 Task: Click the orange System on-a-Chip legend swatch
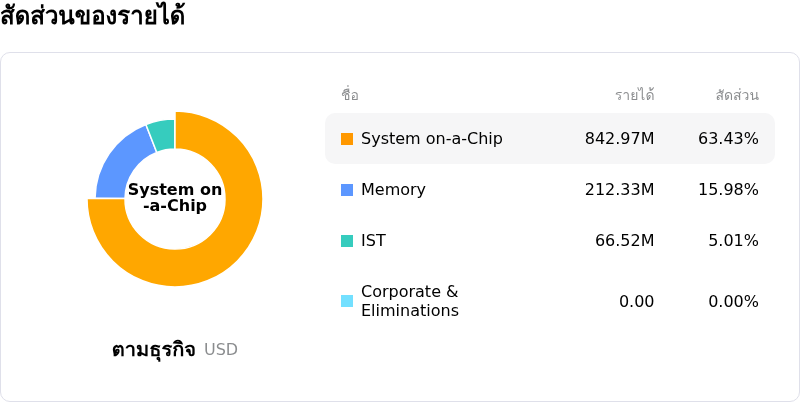tap(347, 139)
